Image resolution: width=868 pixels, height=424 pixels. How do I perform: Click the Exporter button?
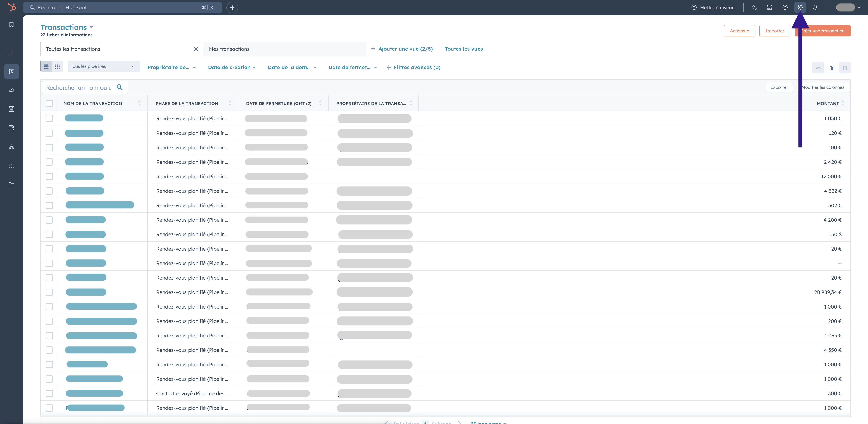[779, 87]
